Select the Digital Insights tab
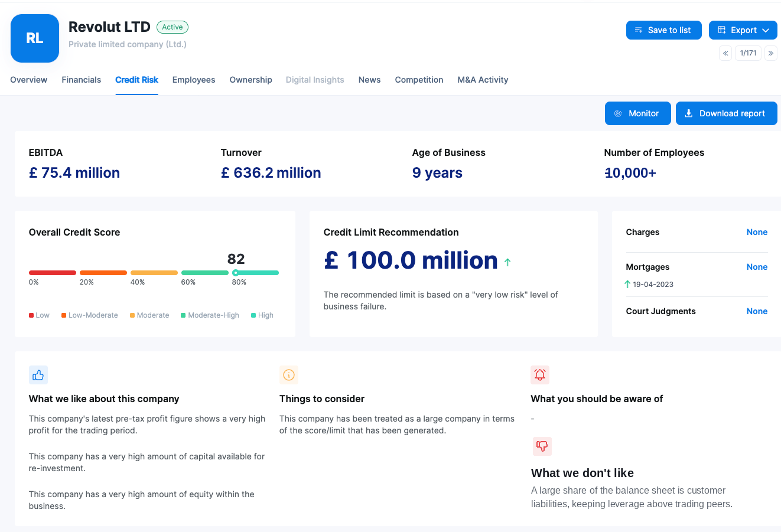This screenshot has width=781, height=532. pos(315,80)
